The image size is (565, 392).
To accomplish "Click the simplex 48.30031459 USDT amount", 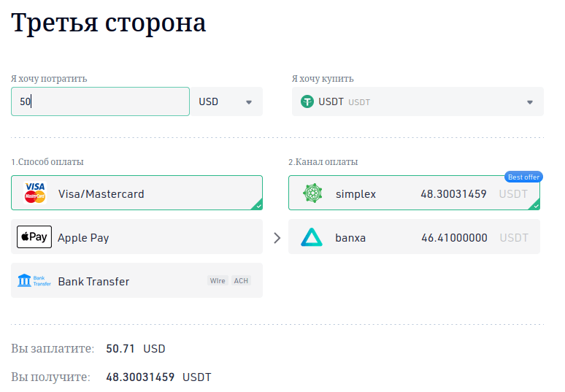I will tap(453, 194).
